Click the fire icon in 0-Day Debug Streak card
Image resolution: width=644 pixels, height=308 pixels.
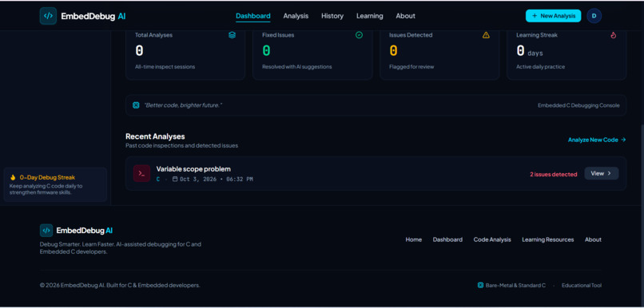(x=13, y=178)
